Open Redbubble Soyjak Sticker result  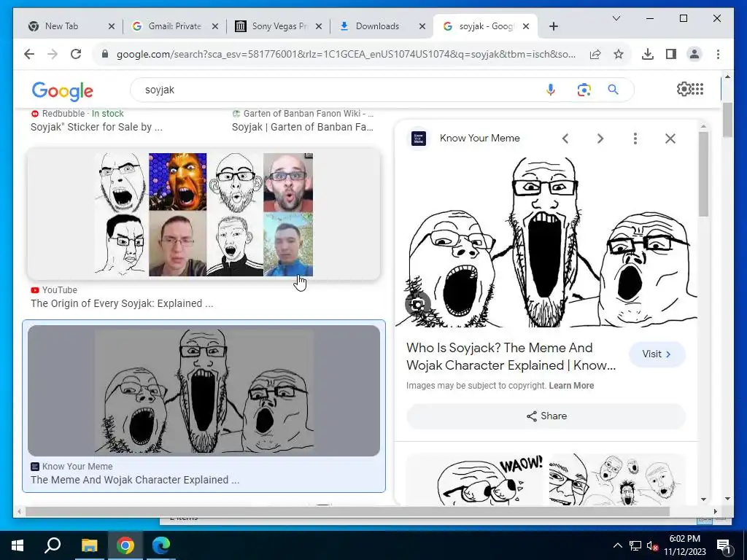point(96,127)
